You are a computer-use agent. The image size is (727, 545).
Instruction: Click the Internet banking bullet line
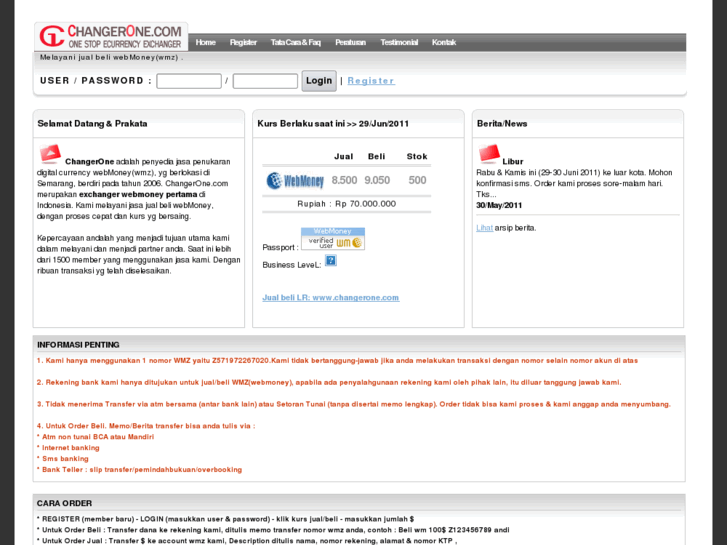(68, 448)
